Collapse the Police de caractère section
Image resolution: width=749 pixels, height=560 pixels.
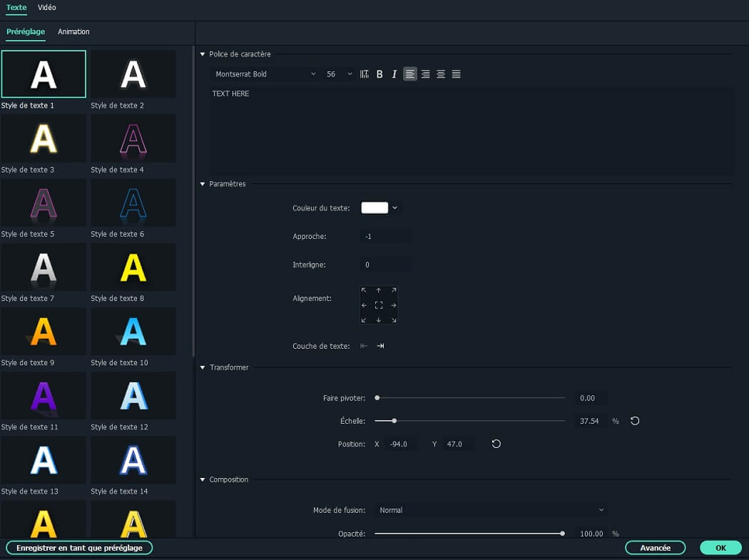coord(203,54)
